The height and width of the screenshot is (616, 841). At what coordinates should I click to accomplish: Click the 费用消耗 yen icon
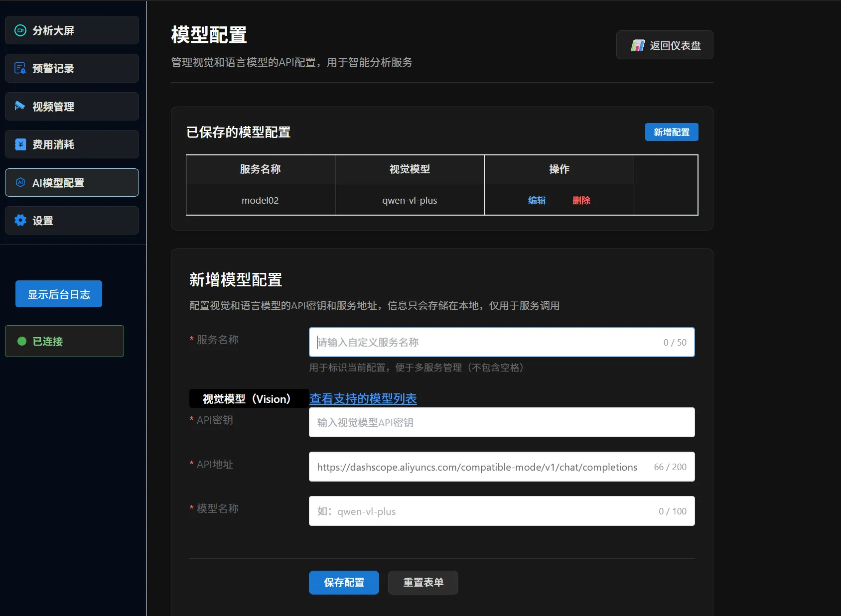pyautogui.click(x=20, y=144)
